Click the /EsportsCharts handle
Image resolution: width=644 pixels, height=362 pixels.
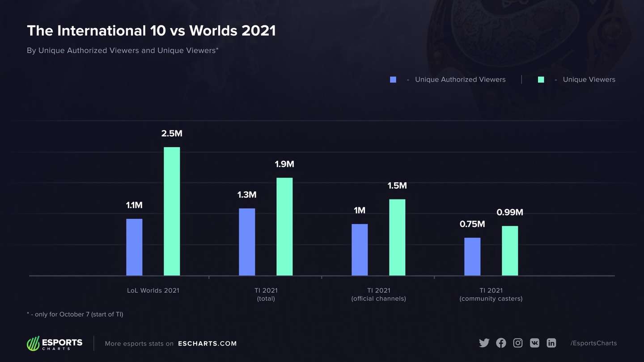pos(593,343)
